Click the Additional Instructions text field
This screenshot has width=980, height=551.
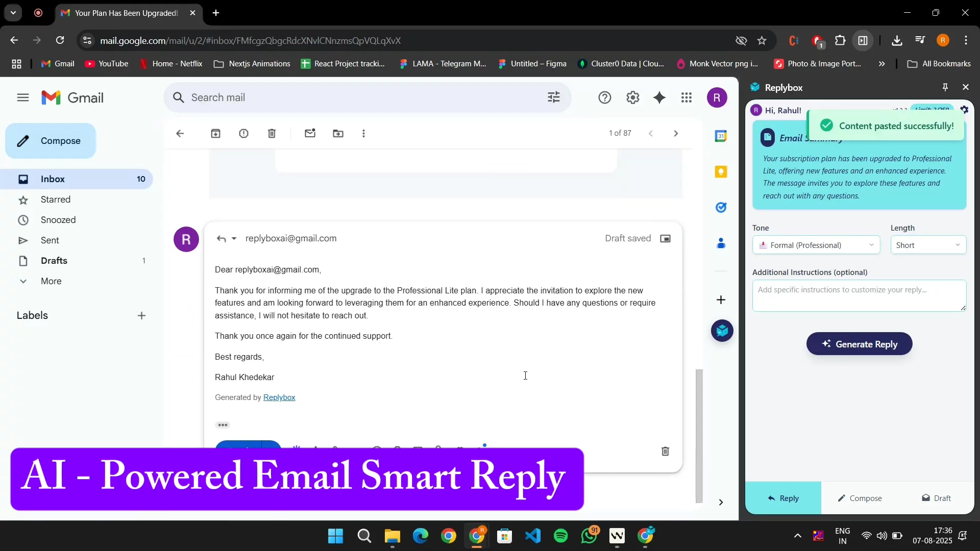pos(859,295)
